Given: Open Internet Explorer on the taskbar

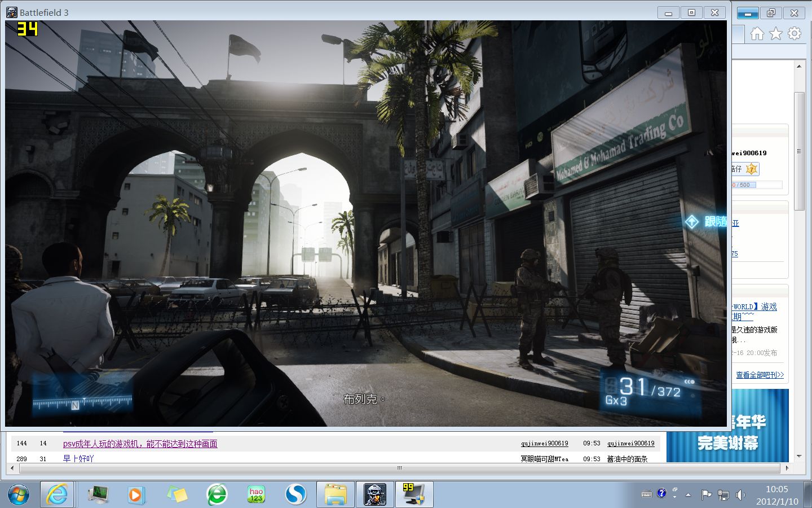Looking at the screenshot, I should pyautogui.click(x=57, y=495).
